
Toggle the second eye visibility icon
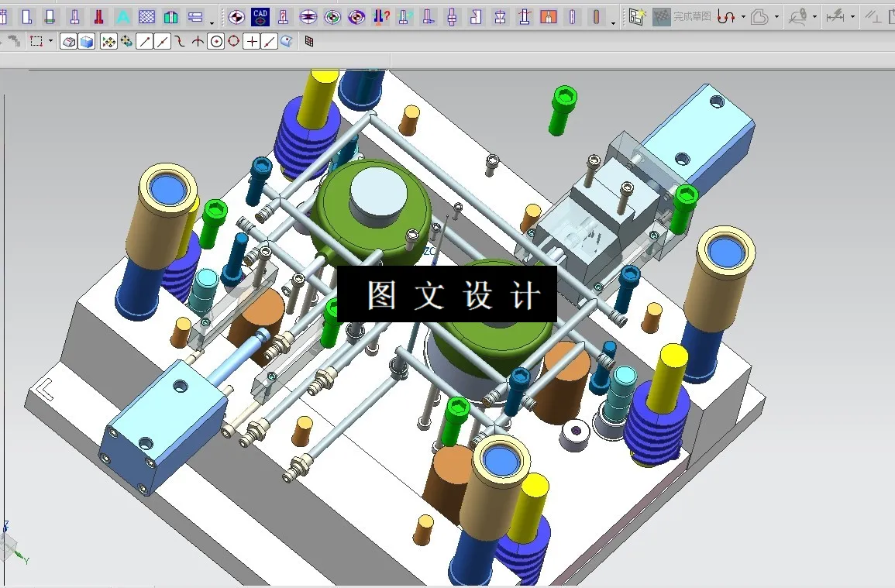(x=356, y=16)
